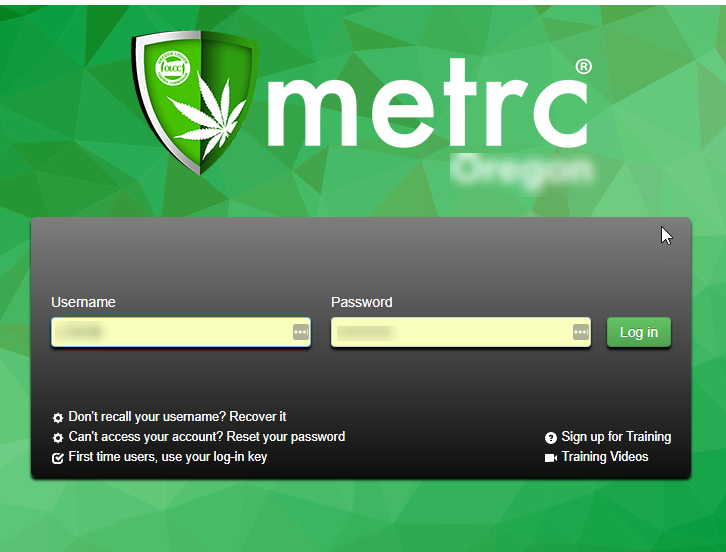Focus the Password input field

point(461,332)
